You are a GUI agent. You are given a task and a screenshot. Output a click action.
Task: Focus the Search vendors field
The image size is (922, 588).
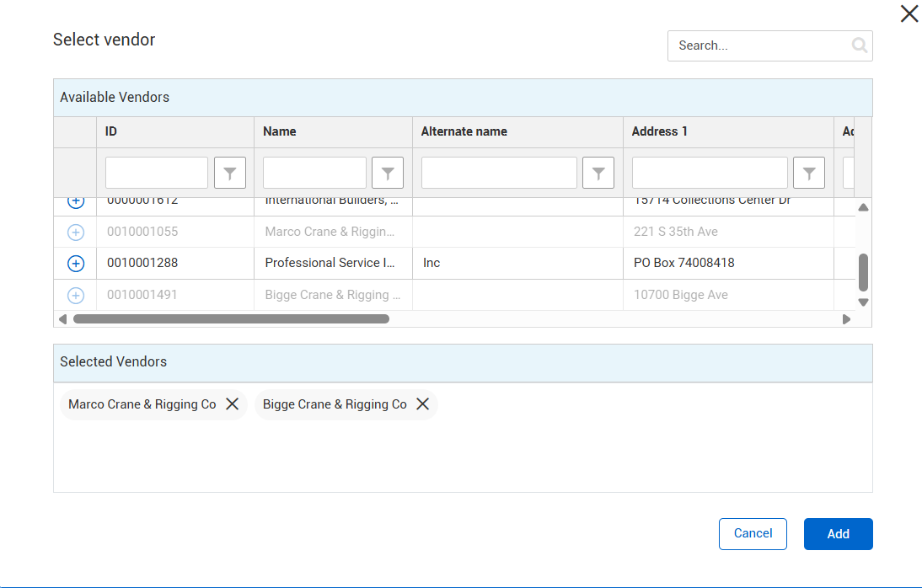[759, 45]
